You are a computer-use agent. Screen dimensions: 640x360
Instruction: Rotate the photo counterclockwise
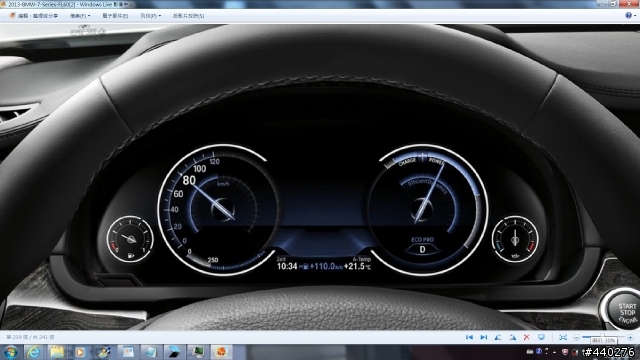pos(498,337)
